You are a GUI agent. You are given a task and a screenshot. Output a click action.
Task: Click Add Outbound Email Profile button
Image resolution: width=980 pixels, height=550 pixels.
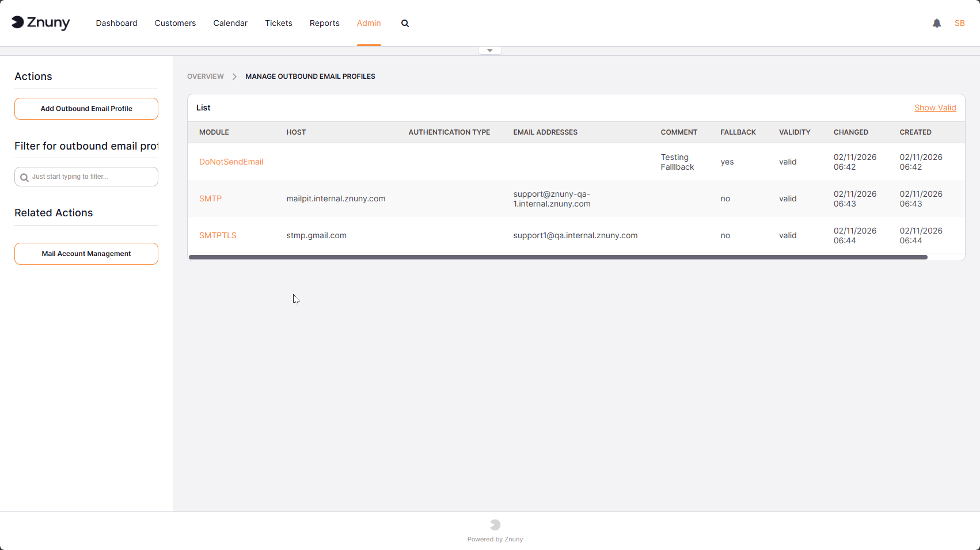click(x=86, y=109)
